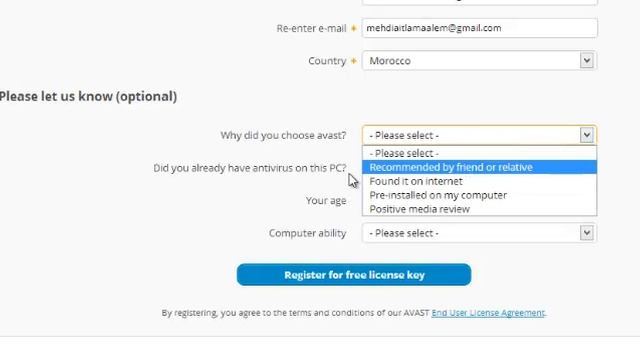
Task: Click the required star beside Re-enter e-mail
Action: [353, 28]
